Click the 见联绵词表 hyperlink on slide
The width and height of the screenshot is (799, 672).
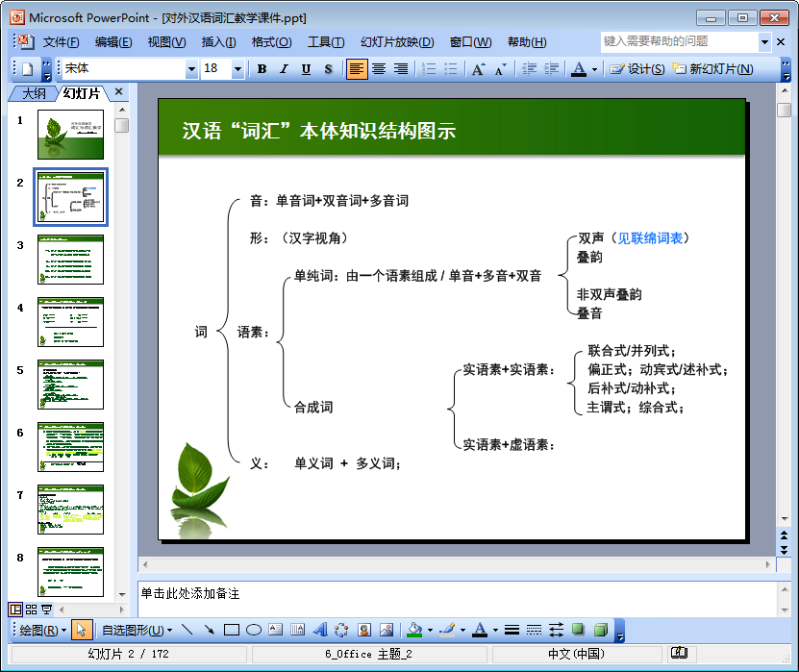[650, 237]
